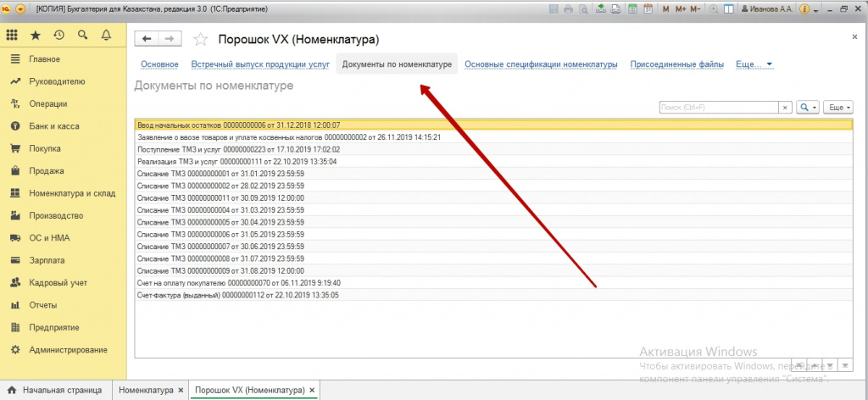
Task: Open Favorites star in sidebar header
Action: click(x=36, y=36)
